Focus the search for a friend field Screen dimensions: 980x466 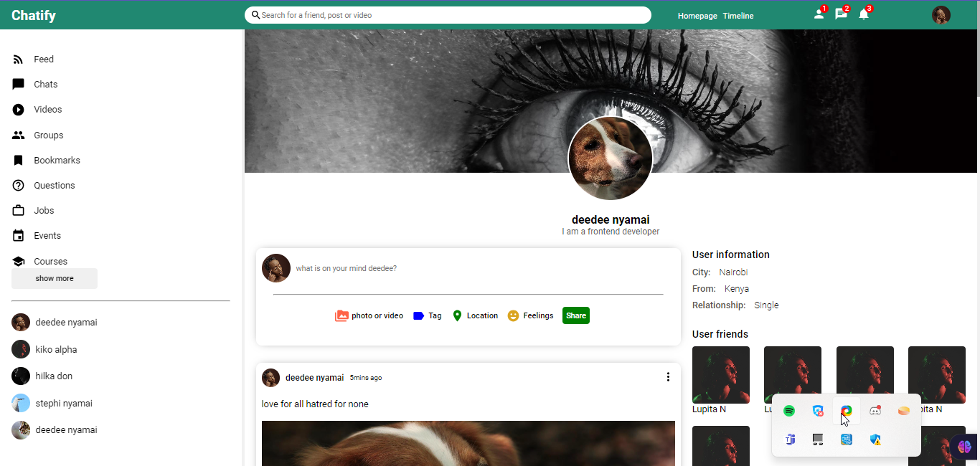click(x=448, y=15)
